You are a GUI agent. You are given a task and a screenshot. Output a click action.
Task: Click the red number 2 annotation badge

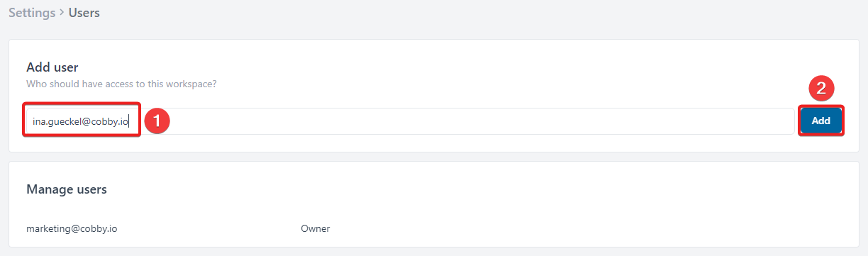pos(821,89)
